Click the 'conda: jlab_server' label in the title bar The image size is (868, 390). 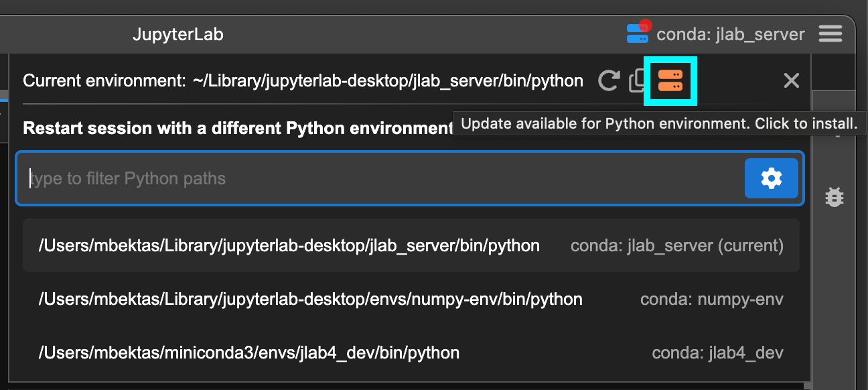coord(731,34)
